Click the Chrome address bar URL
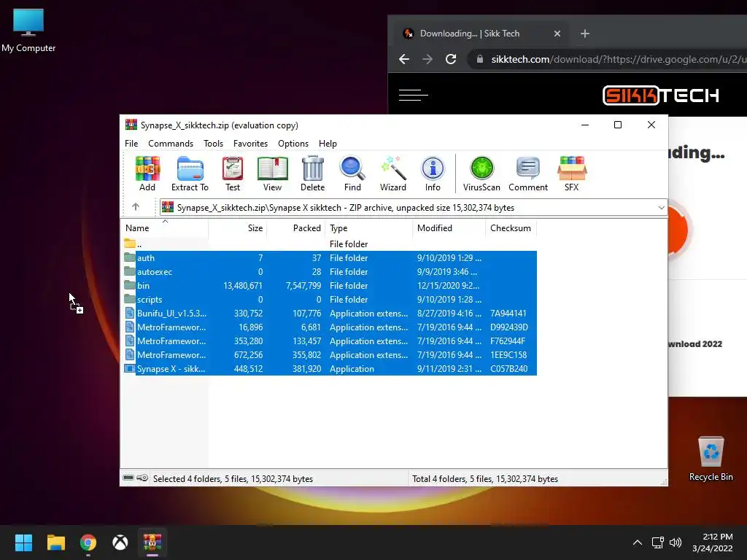 (619, 59)
